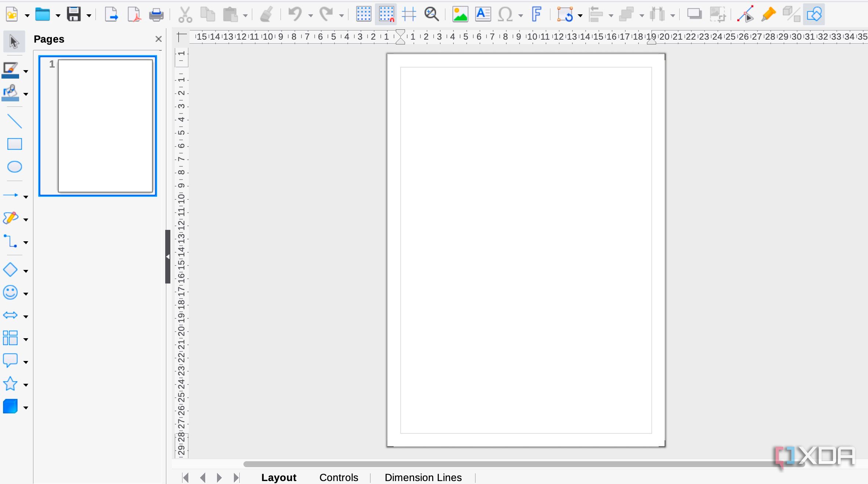Click the Redo arrow icon

point(326,14)
